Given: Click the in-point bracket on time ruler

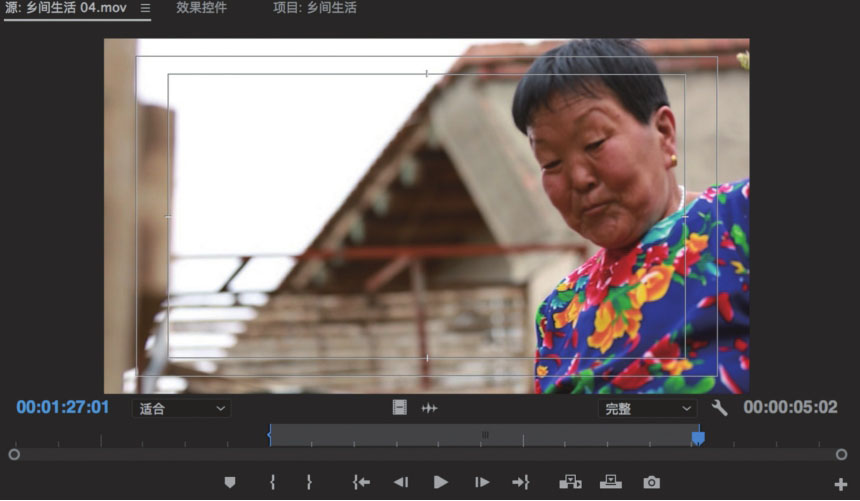Looking at the screenshot, I should click(x=269, y=435).
